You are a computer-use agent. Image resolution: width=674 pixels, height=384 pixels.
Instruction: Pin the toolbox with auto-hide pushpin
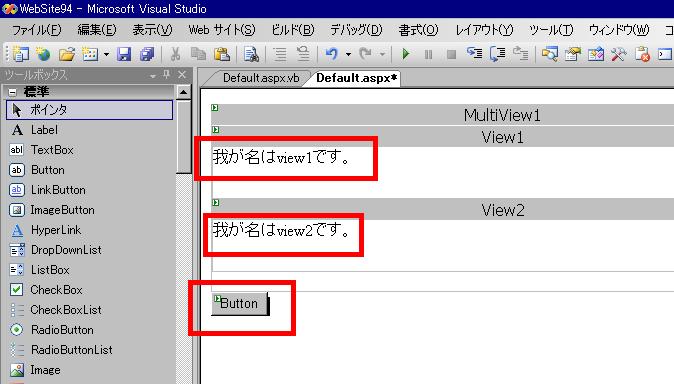pos(167,75)
